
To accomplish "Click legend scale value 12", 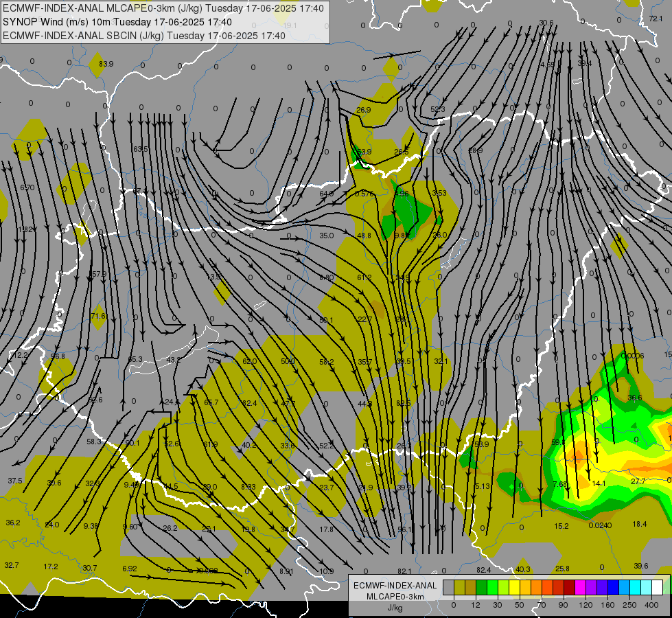I will (475, 605).
